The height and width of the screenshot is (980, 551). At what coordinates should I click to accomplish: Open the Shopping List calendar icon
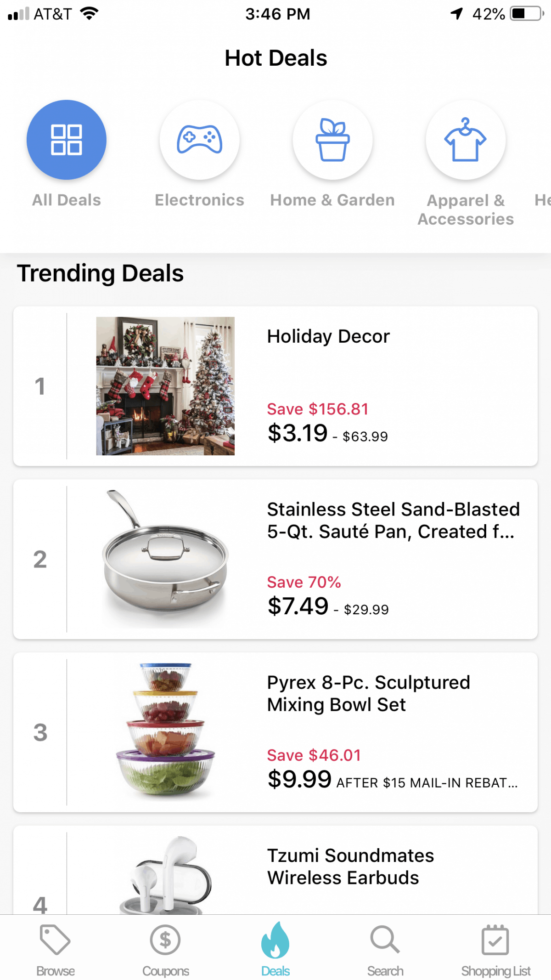(495, 940)
